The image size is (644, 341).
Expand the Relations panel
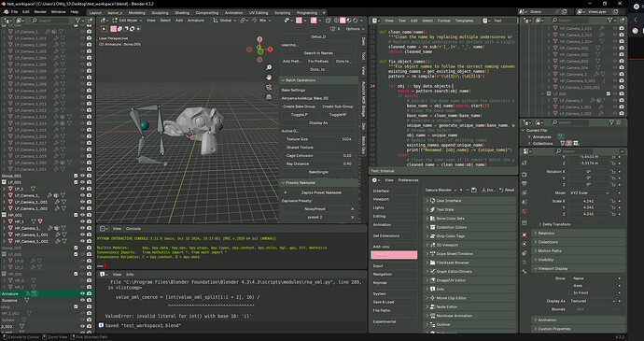pyautogui.click(x=579, y=234)
